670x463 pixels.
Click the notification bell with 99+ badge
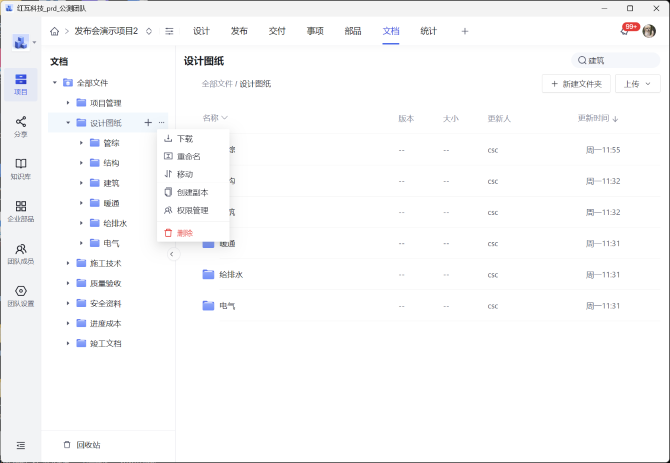click(625, 31)
